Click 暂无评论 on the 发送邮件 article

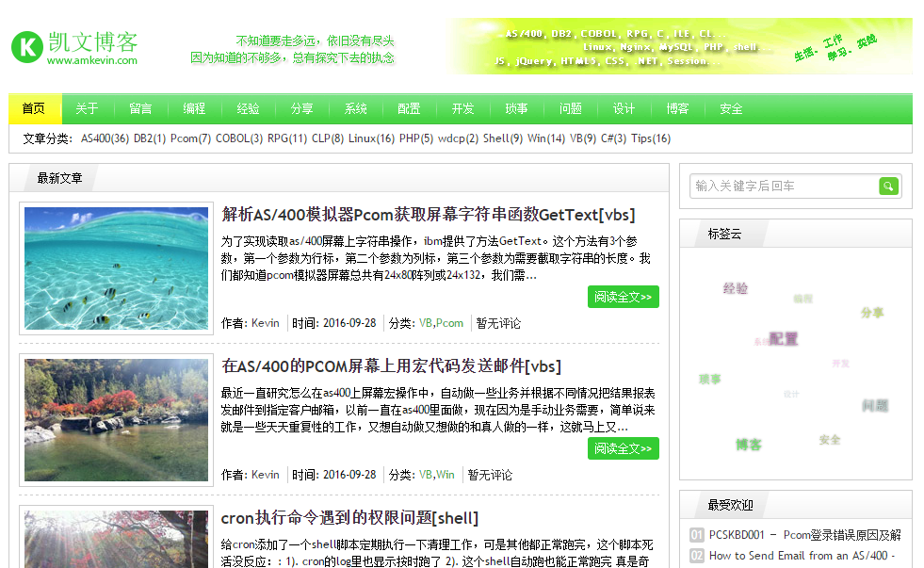tap(490, 475)
